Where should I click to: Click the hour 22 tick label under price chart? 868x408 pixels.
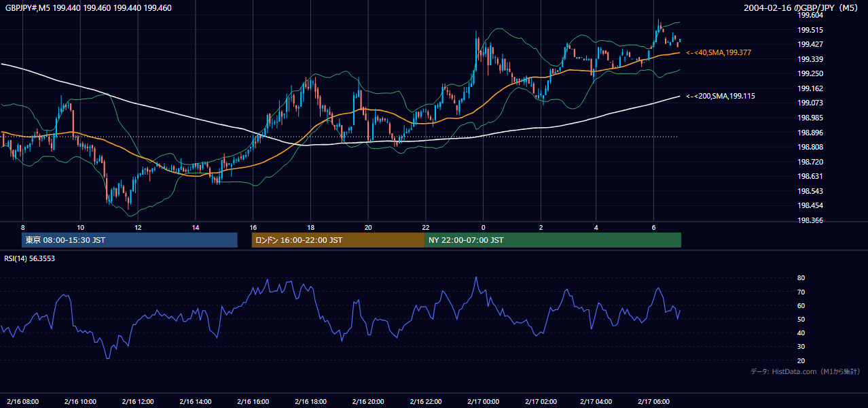pyautogui.click(x=426, y=227)
